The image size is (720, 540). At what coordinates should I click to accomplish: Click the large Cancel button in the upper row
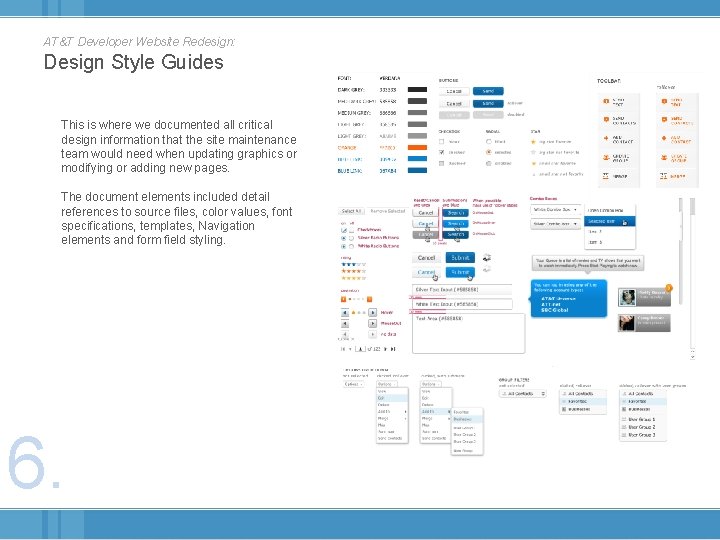pyautogui.click(x=426, y=258)
